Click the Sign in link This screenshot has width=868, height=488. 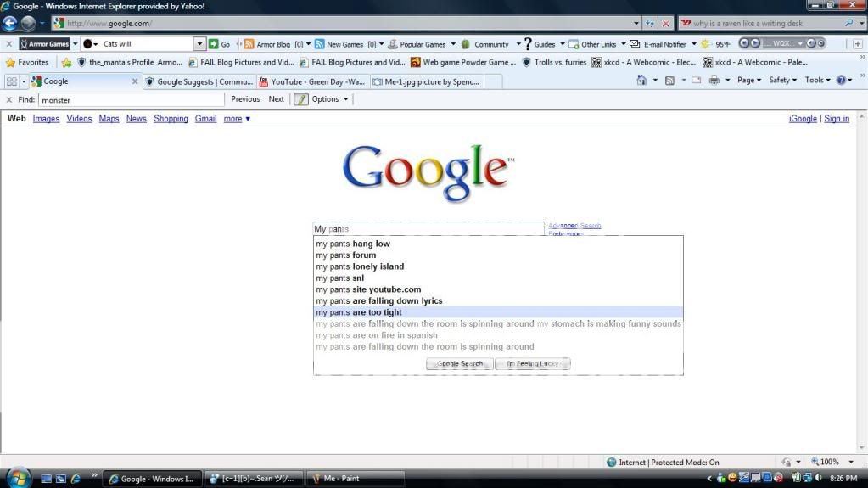coord(837,119)
